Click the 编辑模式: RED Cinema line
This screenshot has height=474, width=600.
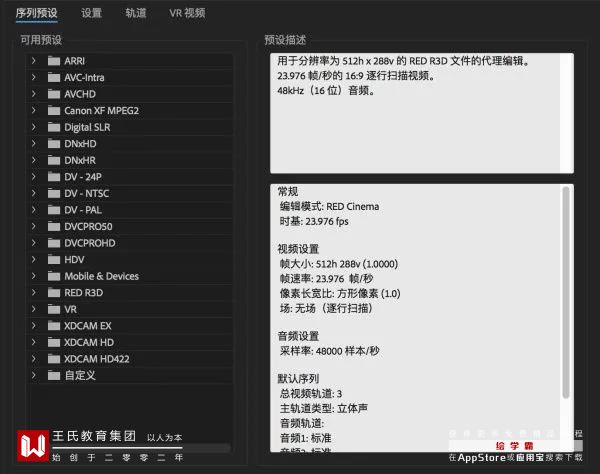(x=329, y=207)
